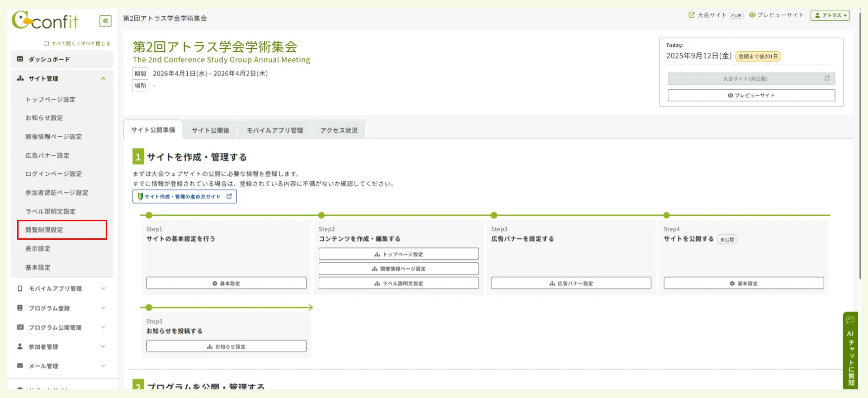868x398 pixels.
Task: Click Step3 timeline marker dot
Action: (494, 215)
